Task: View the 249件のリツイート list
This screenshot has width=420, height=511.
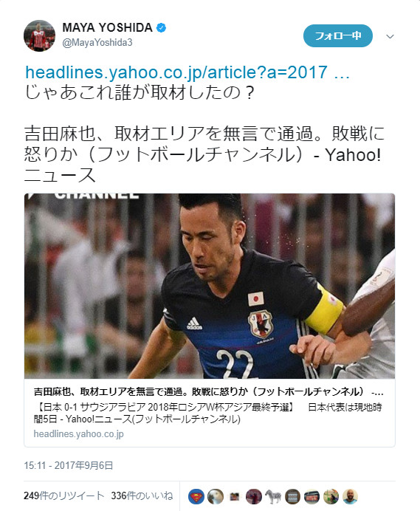Action: click(64, 495)
